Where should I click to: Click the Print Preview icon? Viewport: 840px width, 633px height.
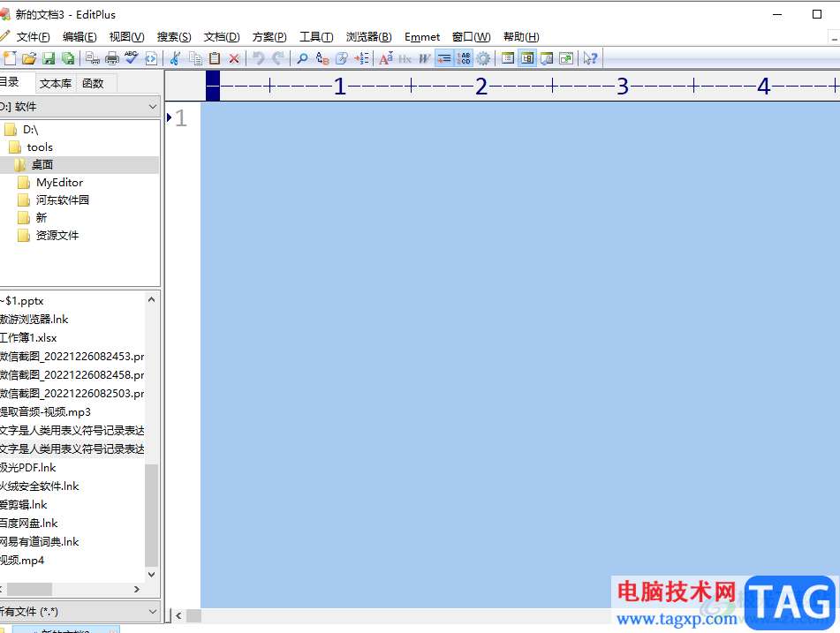click(93, 58)
